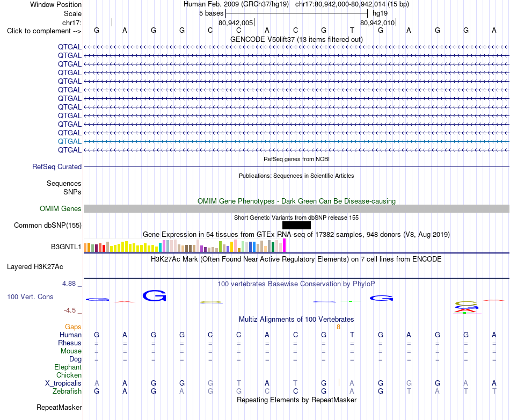Click the B3GNTL1 gene label

pyautogui.click(x=66, y=247)
